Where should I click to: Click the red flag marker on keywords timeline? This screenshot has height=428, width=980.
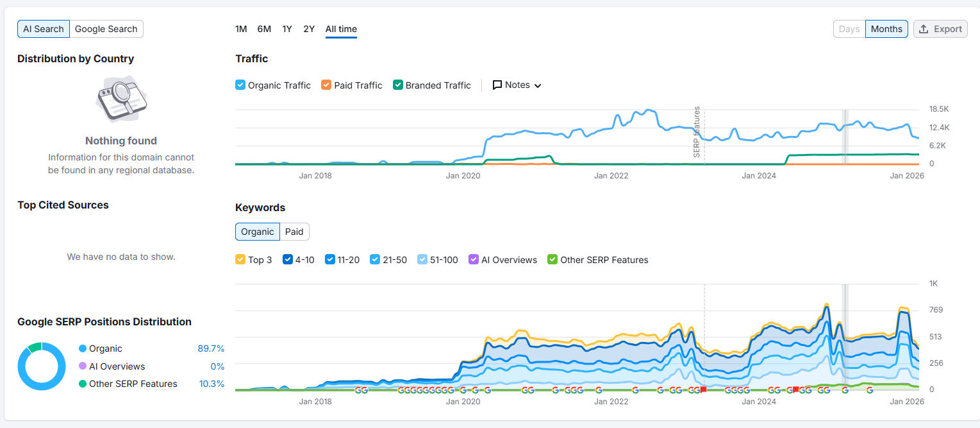[703, 389]
